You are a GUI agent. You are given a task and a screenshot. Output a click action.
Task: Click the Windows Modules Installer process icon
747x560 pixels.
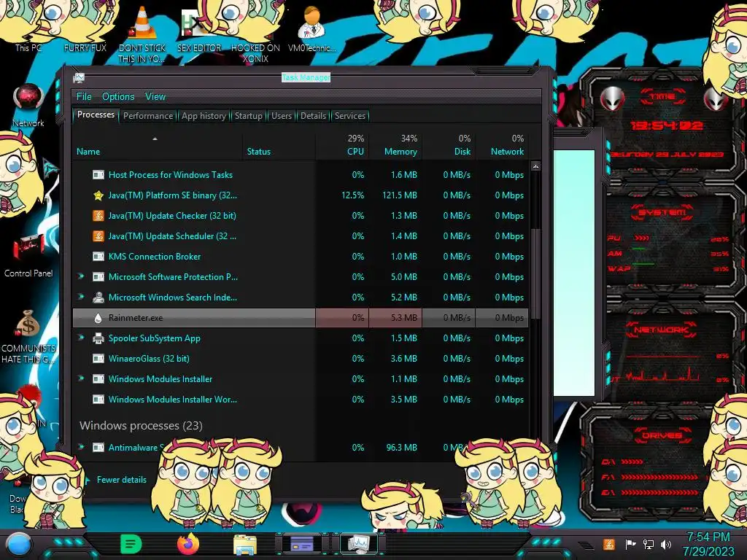98,379
